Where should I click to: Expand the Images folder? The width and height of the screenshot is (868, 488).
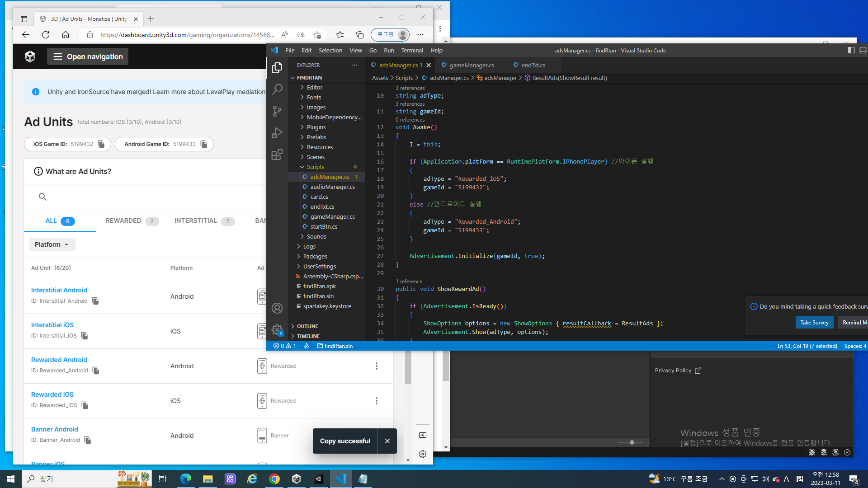pyautogui.click(x=316, y=108)
